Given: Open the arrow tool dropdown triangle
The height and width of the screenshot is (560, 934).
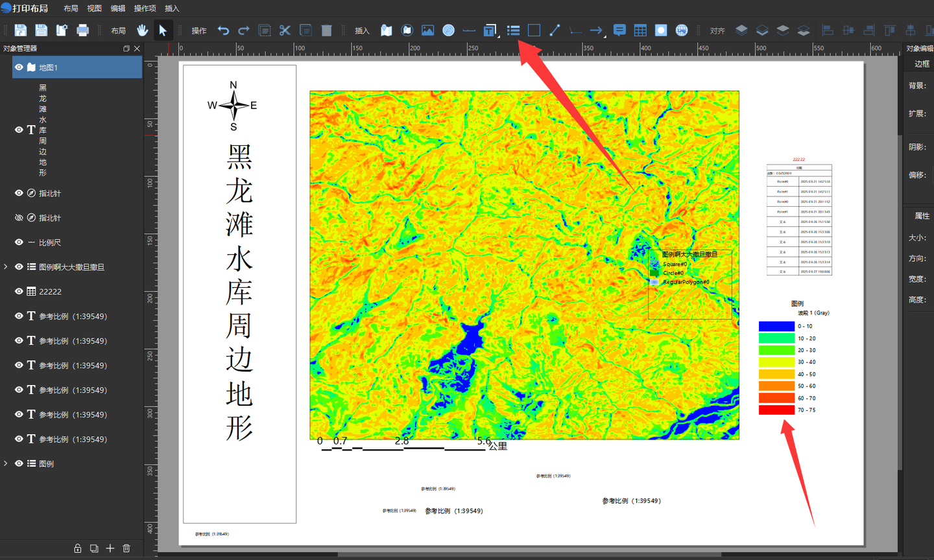Looking at the screenshot, I should click(605, 37).
